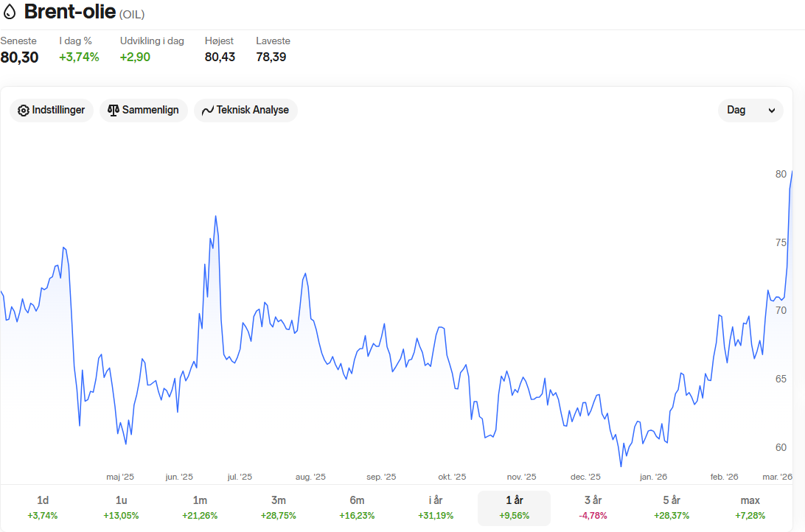Click the June 2025 price peak on chart
This screenshot has height=532, width=805.
[215, 217]
